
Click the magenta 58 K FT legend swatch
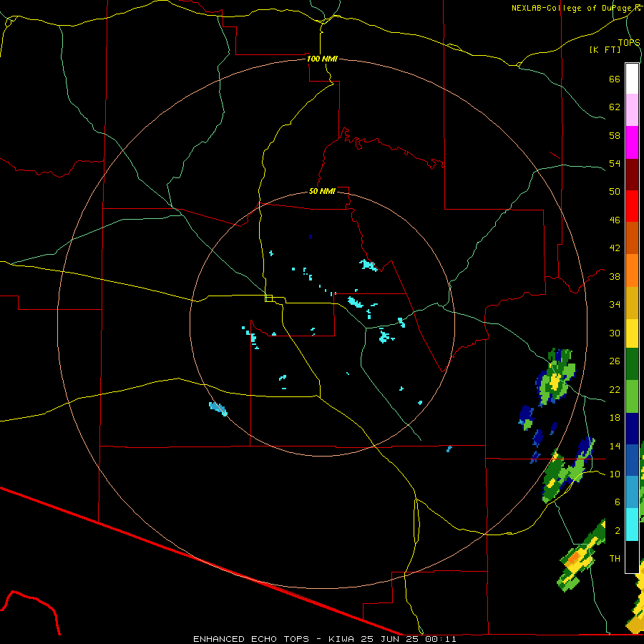click(x=632, y=142)
